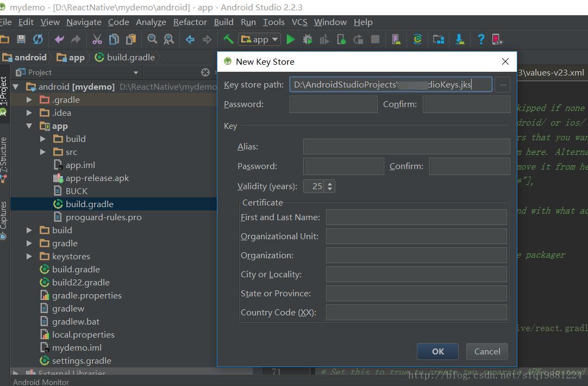Expand the .idea folder
588x386 pixels.
[29, 113]
